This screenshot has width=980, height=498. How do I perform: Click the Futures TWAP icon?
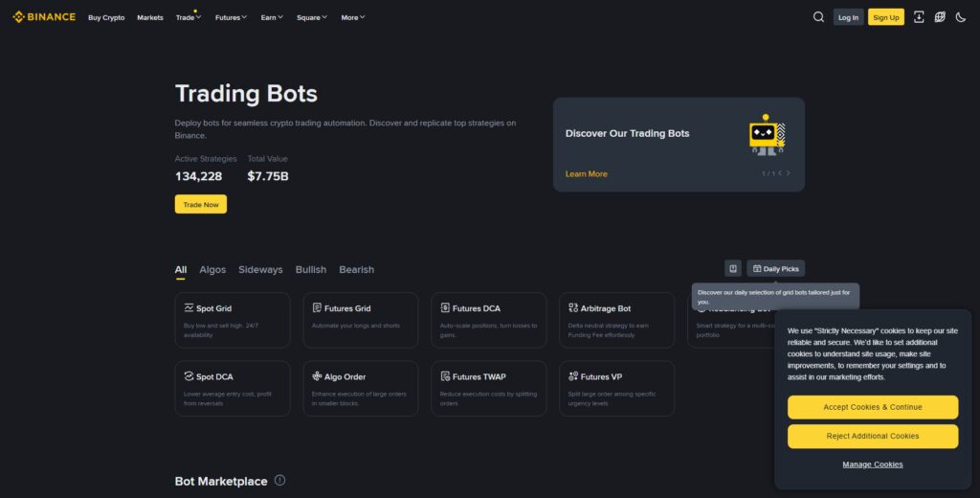(445, 376)
